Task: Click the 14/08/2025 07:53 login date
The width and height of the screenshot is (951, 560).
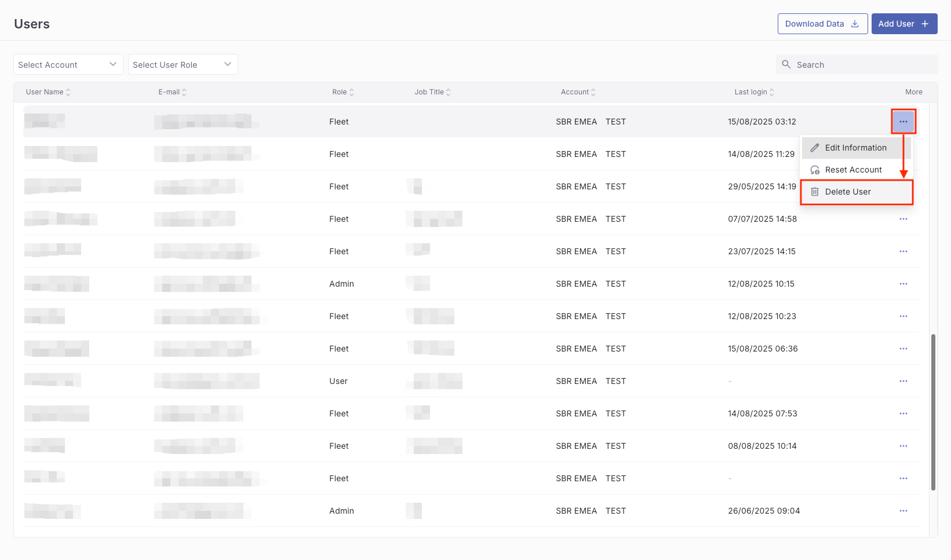Action: (x=763, y=413)
